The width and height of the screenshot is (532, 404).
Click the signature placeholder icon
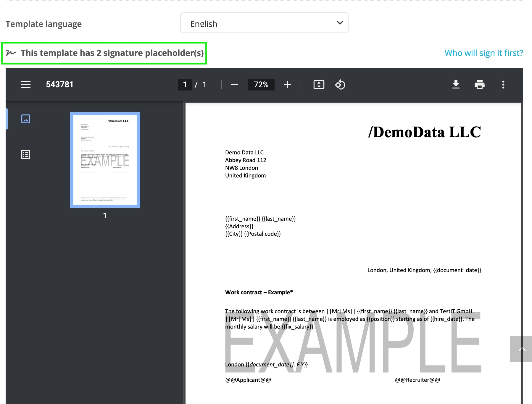[x=11, y=53]
